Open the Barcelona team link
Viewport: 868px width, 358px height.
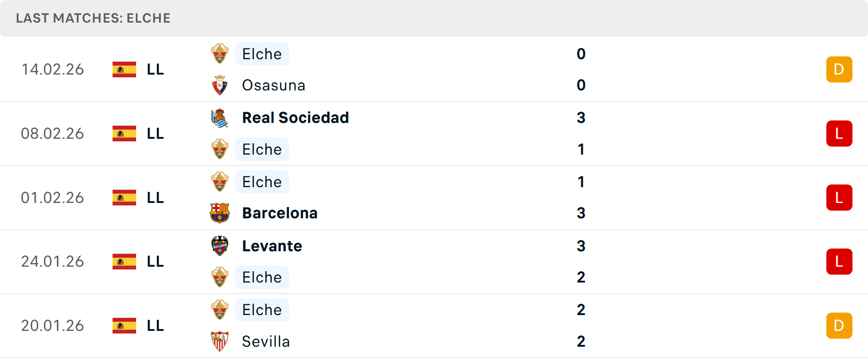(280, 213)
